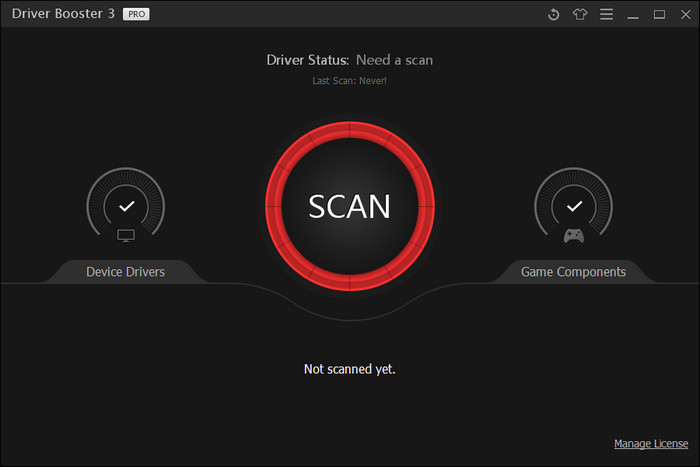This screenshot has height=467, width=700.
Task: Click the monitor icon below the left gauge
Action: (x=126, y=236)
